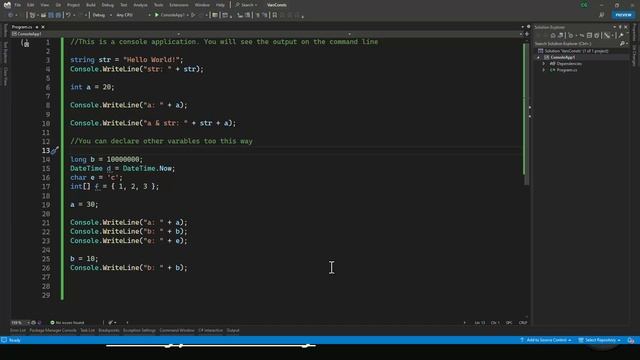This screenshot has height=360, width=640.
Task: Click Start Without Debugging hollow play icon
Action: pos(193,15)
